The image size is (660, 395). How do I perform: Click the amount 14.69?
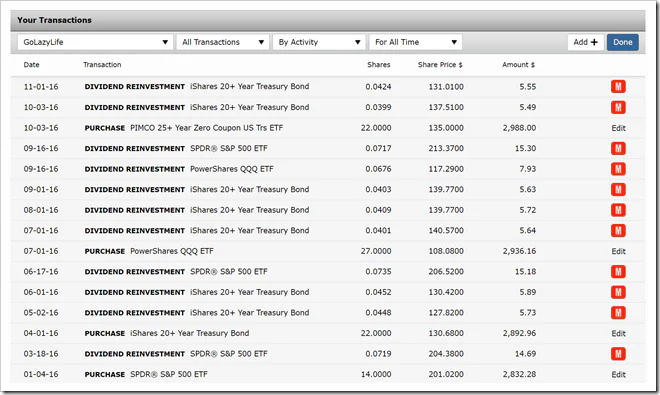(x=525, y=354)
